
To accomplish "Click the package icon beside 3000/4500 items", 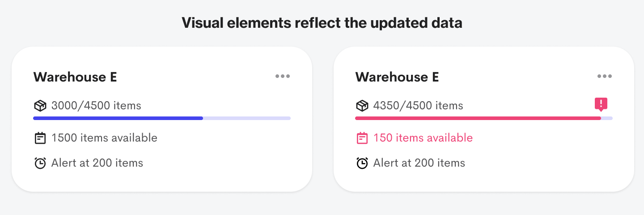I will pyautogui.click(x=40, y=106).
